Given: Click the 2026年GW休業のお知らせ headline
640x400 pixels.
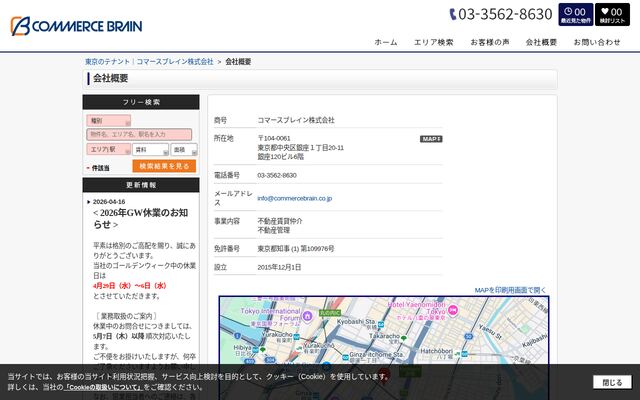Looking at the screenshot, I should tap(140, 218).
